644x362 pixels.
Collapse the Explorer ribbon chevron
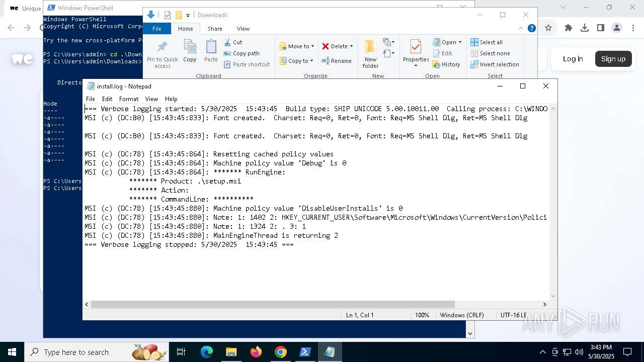tap(522, 29)
